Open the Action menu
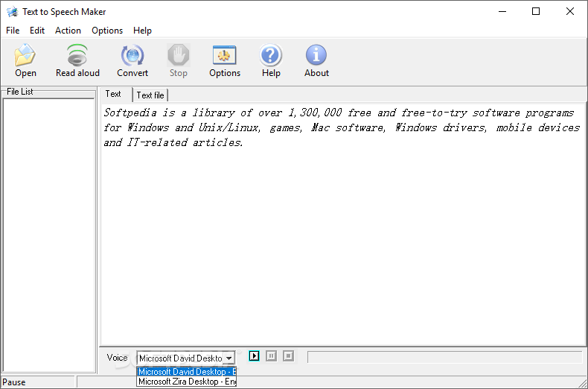This screenshot has width=588, height=389. 68,31
